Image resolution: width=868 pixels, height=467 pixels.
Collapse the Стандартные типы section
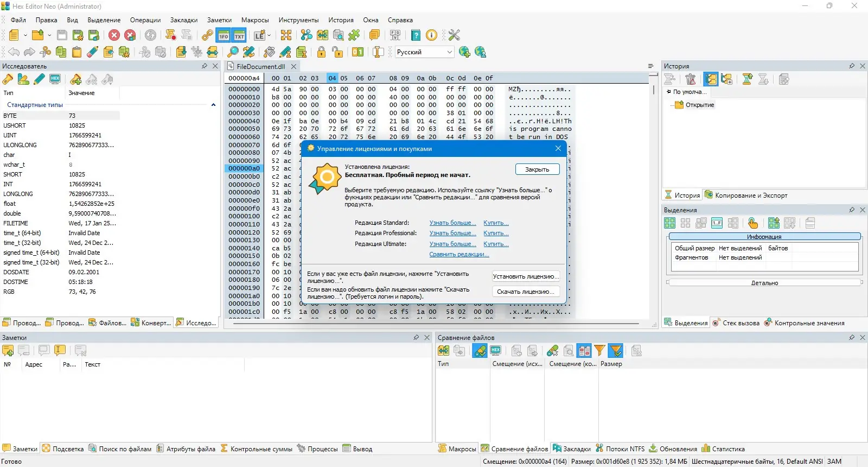(213, 105)
